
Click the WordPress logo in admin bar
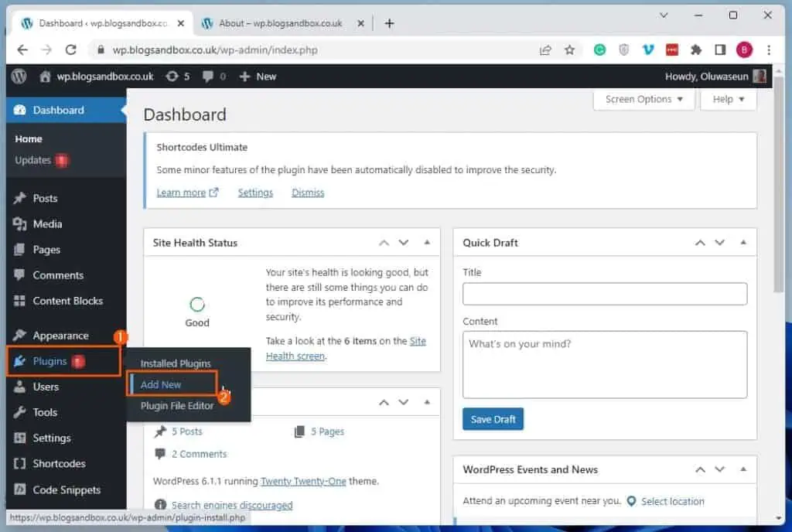coord(19,77)
